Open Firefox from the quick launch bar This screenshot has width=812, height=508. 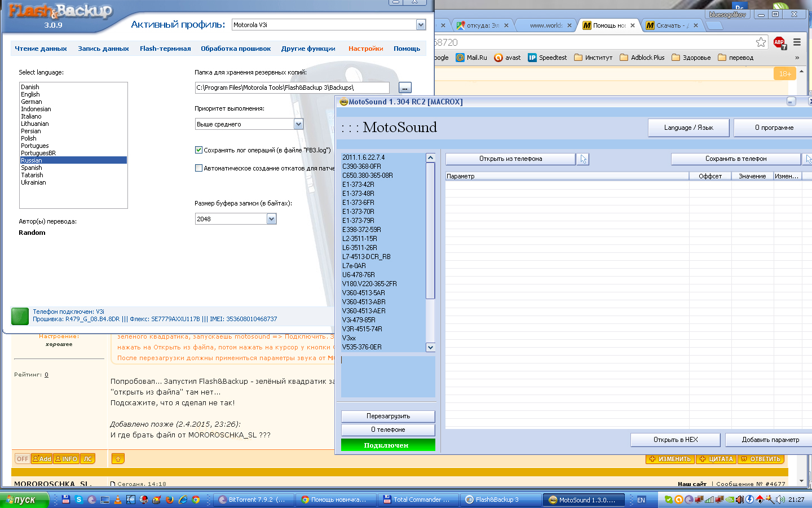pos(170,500)
